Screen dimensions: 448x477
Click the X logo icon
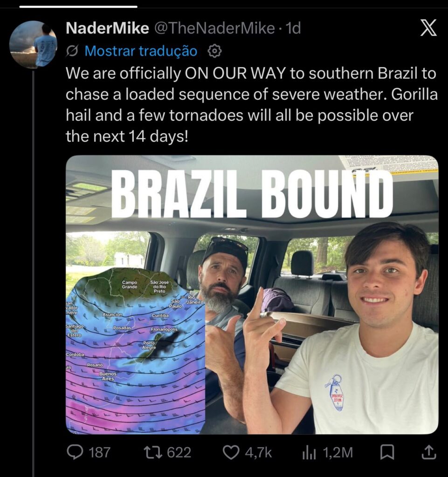coord(428,27)
